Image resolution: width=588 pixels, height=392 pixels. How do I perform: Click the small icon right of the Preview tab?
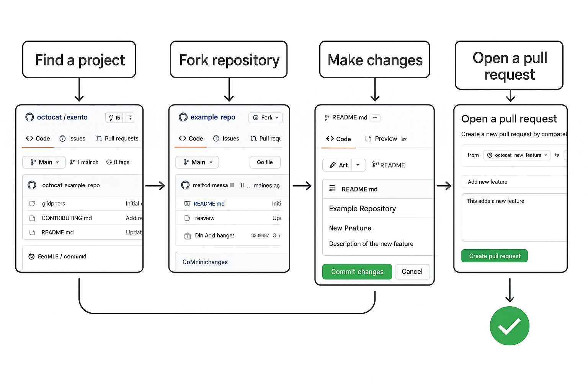click(x=404, y=139)
